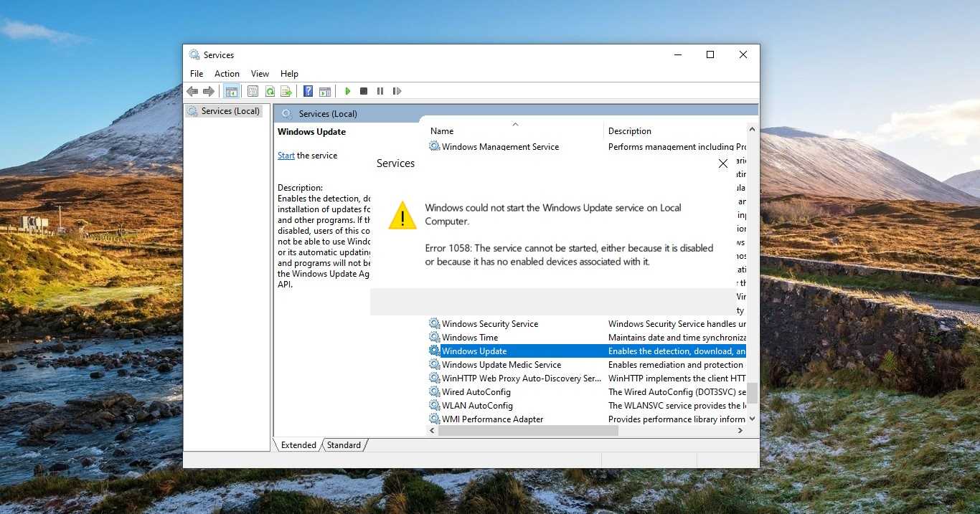Select the highlighted Windows Update service row

click(587, 351)
